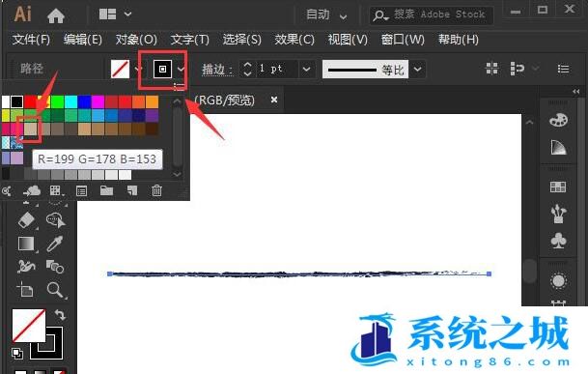Create new color group folder icon
Image resolution: width=588 pixels, height=374 pixels.
click(107, 190)
